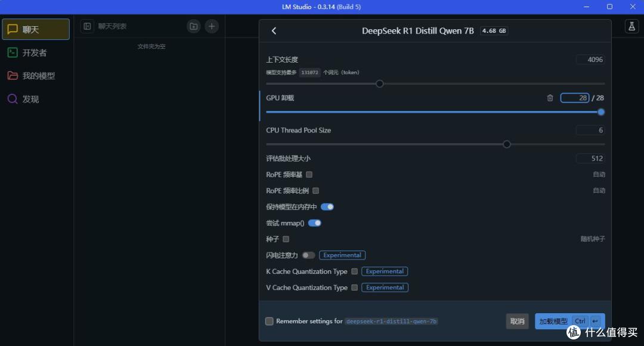Click the 聊天列表 header text
Image resolution: width=644 pixels, height=346 pixels.
112,26
